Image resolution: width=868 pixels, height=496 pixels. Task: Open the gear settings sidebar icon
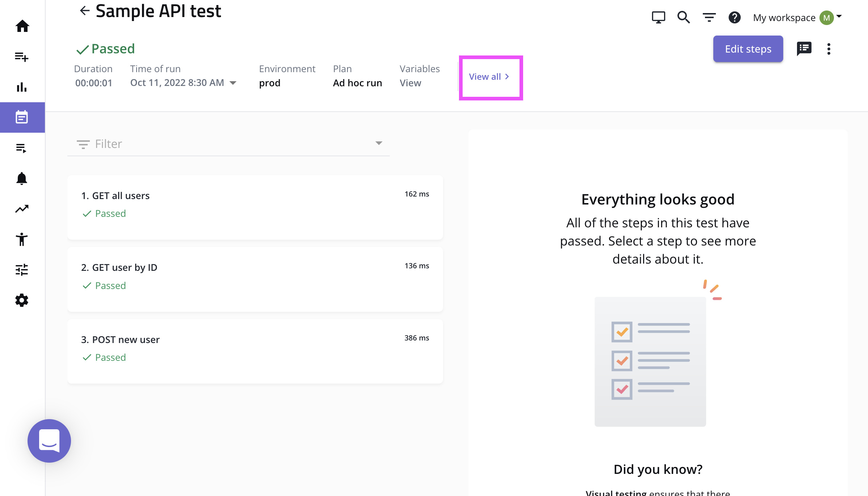tap(22, 300)
